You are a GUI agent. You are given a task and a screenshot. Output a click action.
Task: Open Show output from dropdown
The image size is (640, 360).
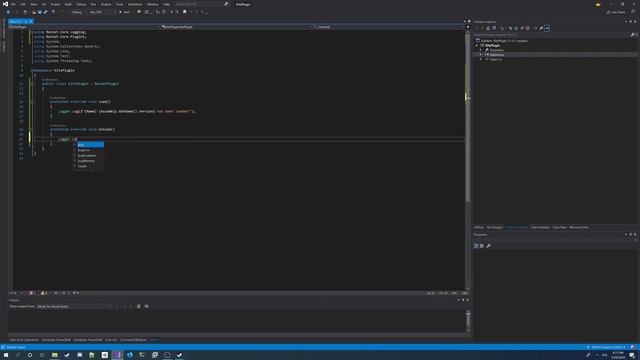tap(74, 307)
